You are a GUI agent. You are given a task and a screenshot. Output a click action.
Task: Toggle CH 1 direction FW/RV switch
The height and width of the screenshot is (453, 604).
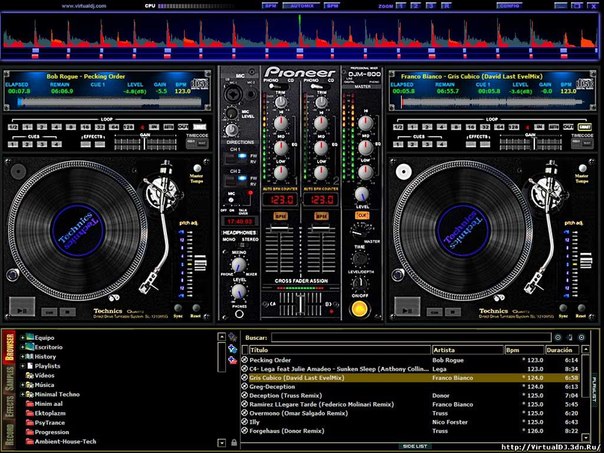[237, 157]
